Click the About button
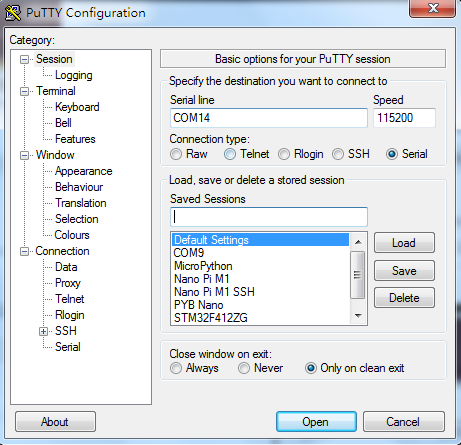 pos(55,422)
